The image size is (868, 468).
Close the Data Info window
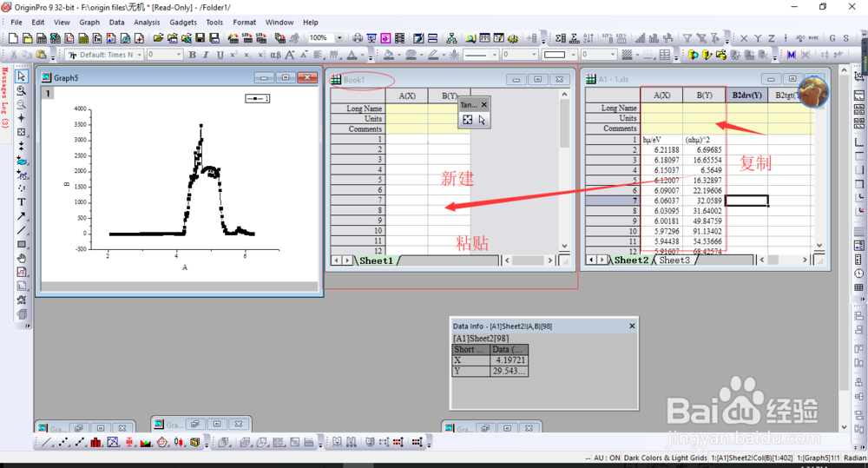tap(632, 326)
